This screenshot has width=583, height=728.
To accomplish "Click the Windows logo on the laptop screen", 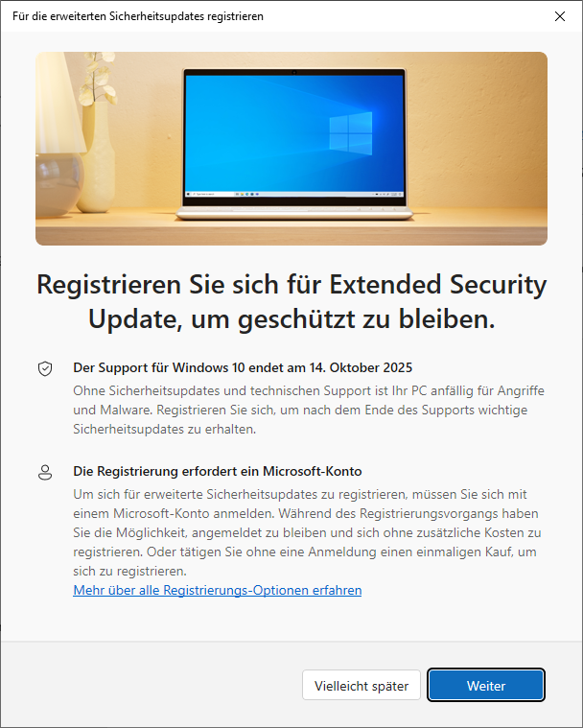I will 350,133.
